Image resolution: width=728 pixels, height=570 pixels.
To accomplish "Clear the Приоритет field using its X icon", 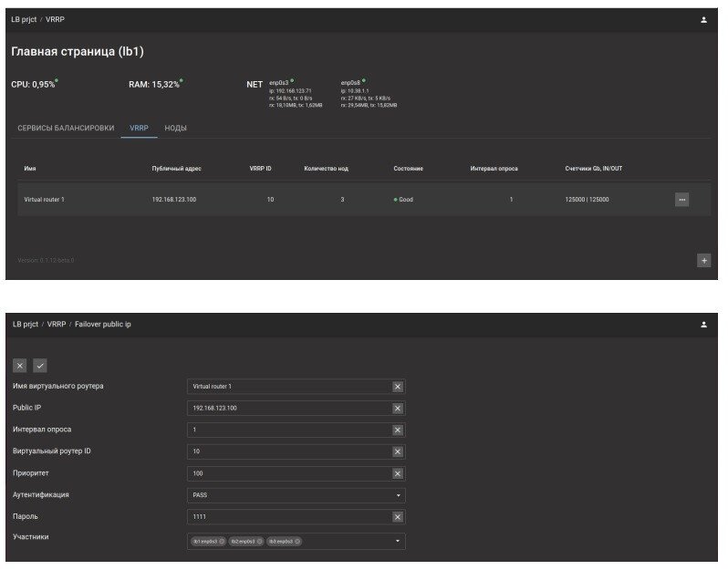I will pyautogui.click(x=397, y=473).
